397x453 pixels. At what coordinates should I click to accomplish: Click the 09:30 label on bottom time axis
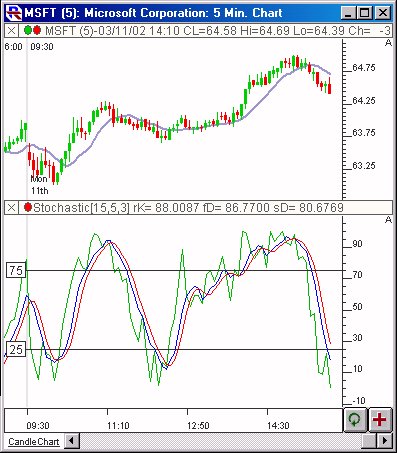38,426
